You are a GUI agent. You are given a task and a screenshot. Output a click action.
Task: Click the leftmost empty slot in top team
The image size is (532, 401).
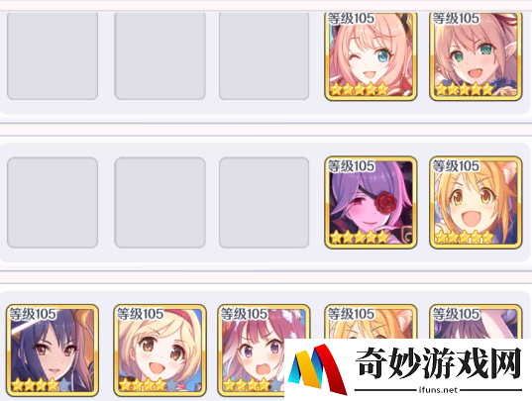coord(53,56)
